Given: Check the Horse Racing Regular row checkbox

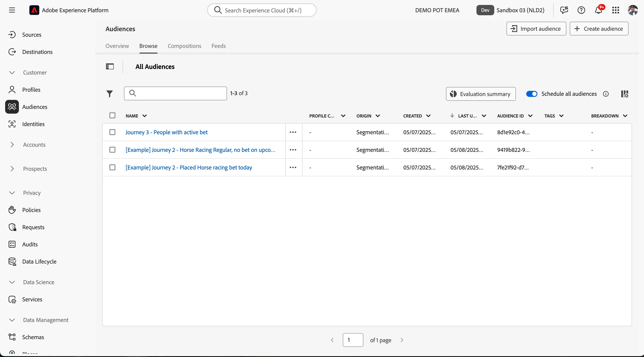Looking at the screenshot, I should pyautogui.click(x=112, y=150).
